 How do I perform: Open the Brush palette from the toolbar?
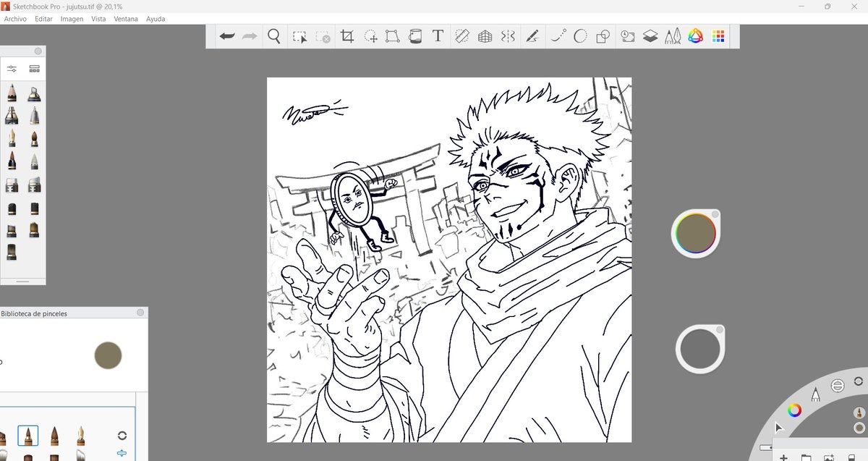pyautogui.click(x=673, y=36)
